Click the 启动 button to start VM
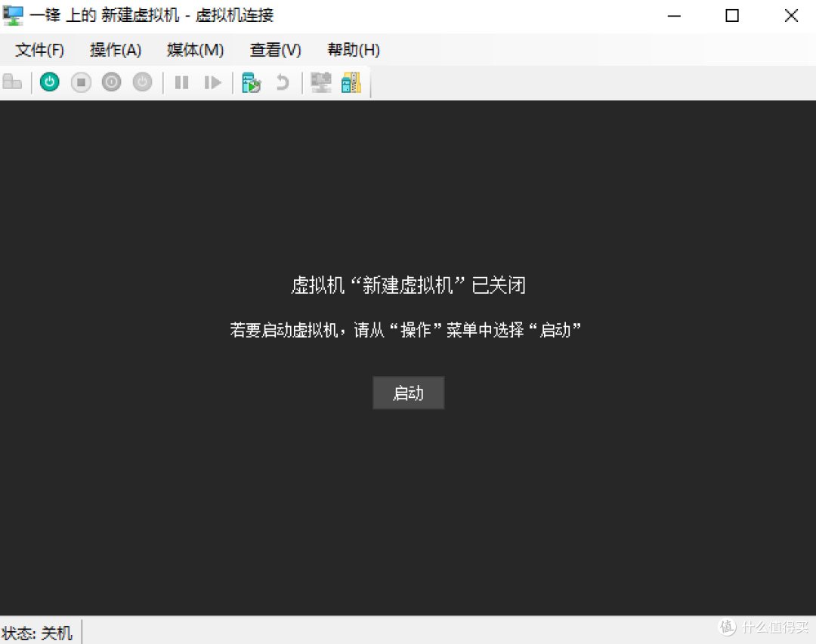816x644 pixels. point(409,393)
